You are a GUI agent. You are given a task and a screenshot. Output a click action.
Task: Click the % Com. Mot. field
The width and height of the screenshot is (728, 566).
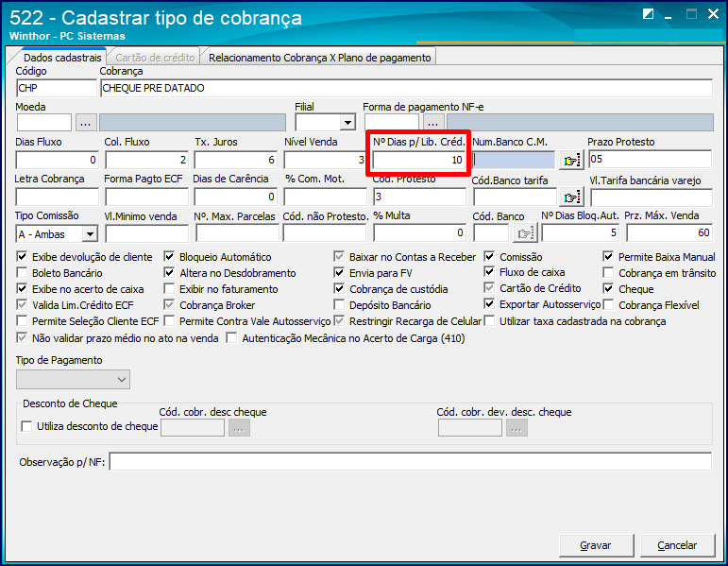[x=325, y=197]
